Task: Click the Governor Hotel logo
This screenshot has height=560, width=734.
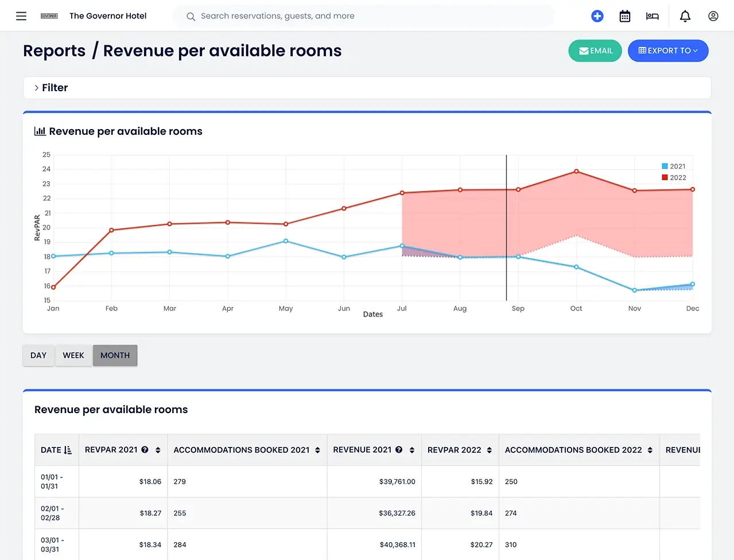Action: tap(49, 16)
